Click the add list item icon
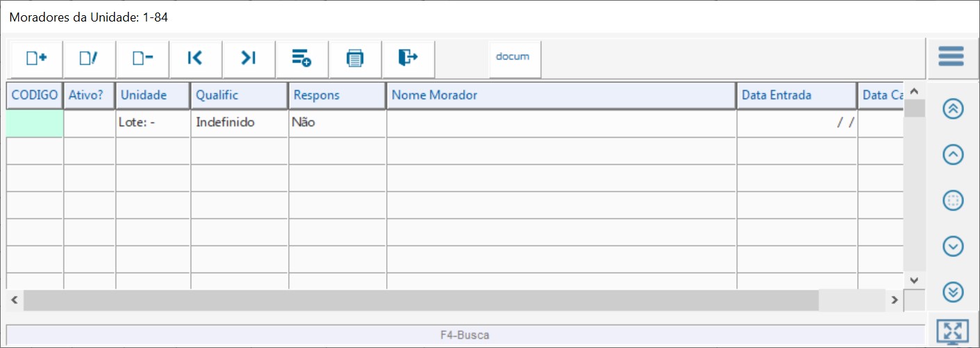Image resolution: width=980 pixels, height=348 pixels. click(301, 59)
